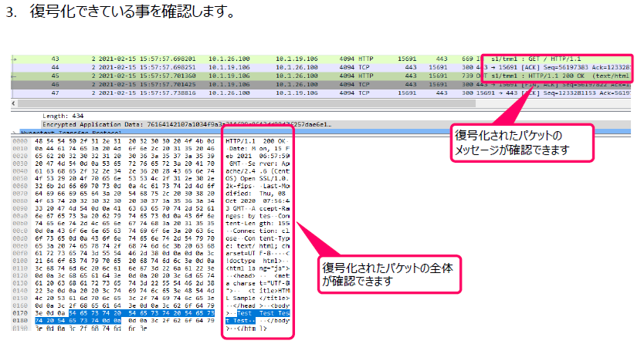Click hex offset 0000 in bytes pane
The height and width of the screenshot is (344, 644).
(x=19, y=141)
